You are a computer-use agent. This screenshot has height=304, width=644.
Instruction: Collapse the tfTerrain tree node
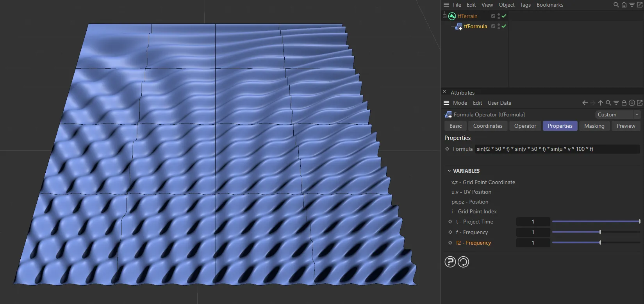(x=444, y=16)
